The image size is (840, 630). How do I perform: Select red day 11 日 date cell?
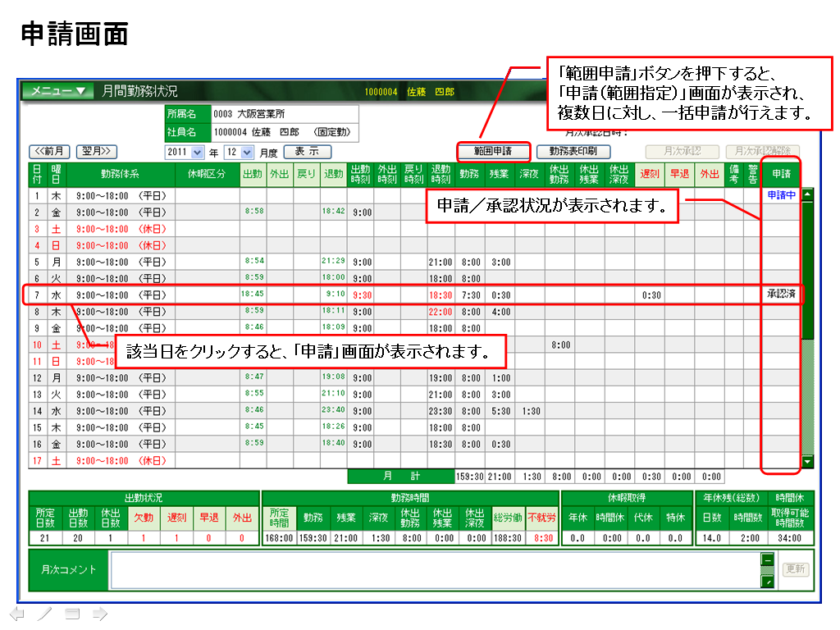[x=38, y=362]
